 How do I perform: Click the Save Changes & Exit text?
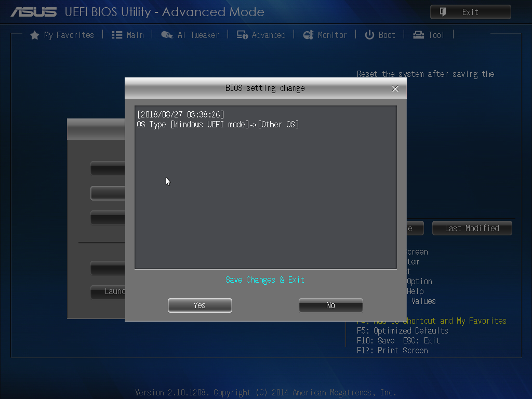[265, 280]
